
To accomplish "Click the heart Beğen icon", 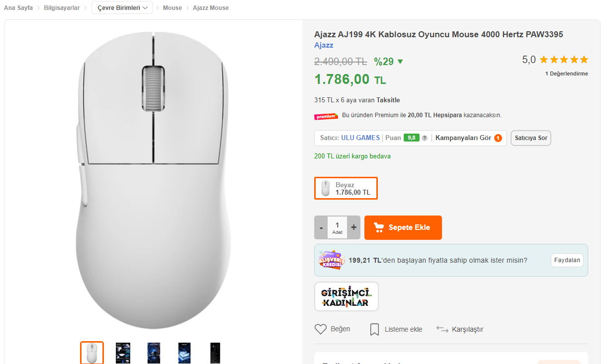I will point(320,329).
